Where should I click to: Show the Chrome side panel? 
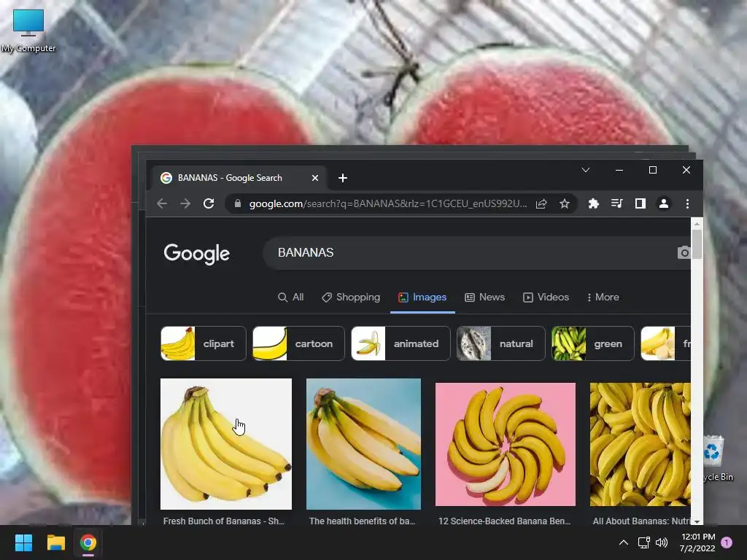(640, 204)
